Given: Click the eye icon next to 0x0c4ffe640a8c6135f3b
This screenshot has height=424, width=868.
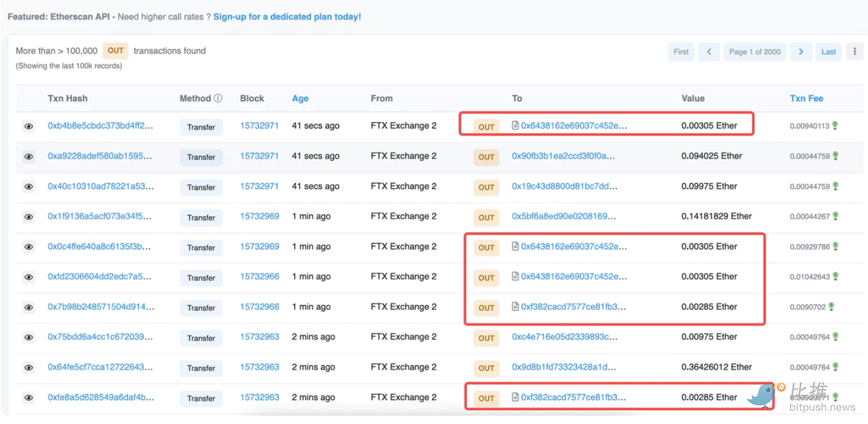Looking at the screenshot, I should click(28, 247).
